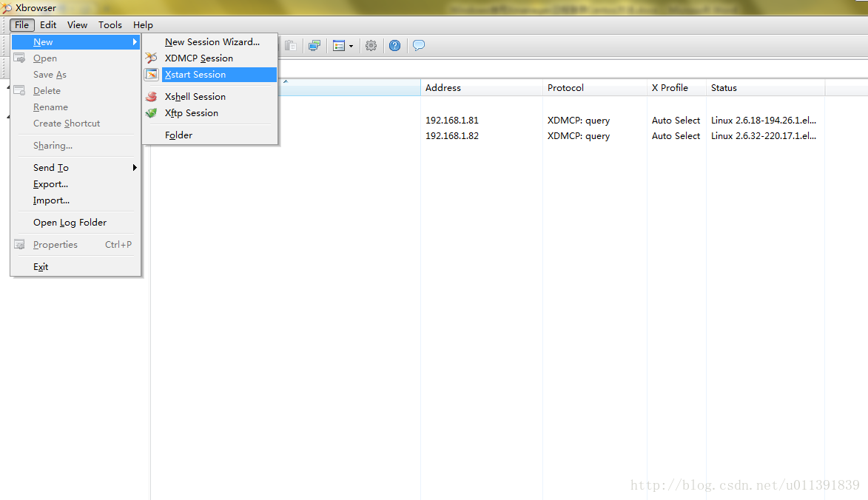Sort by the Status column header
This screenshot has height=500, width=868.
(x=766, y=88)
